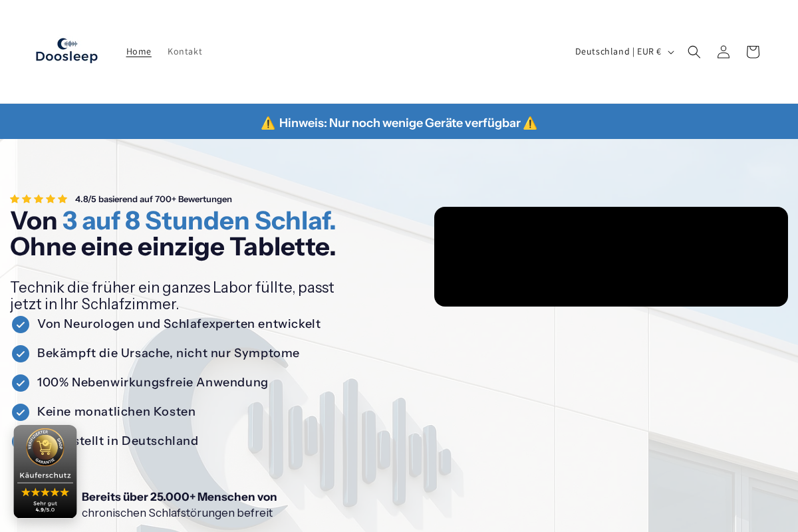Image resolution: width=798 pixels, height=532 pixels.
Task: Click checkmark beside '100% Nebenwirkungsfreie Anwendung'
Action: [x=21, y=383]
